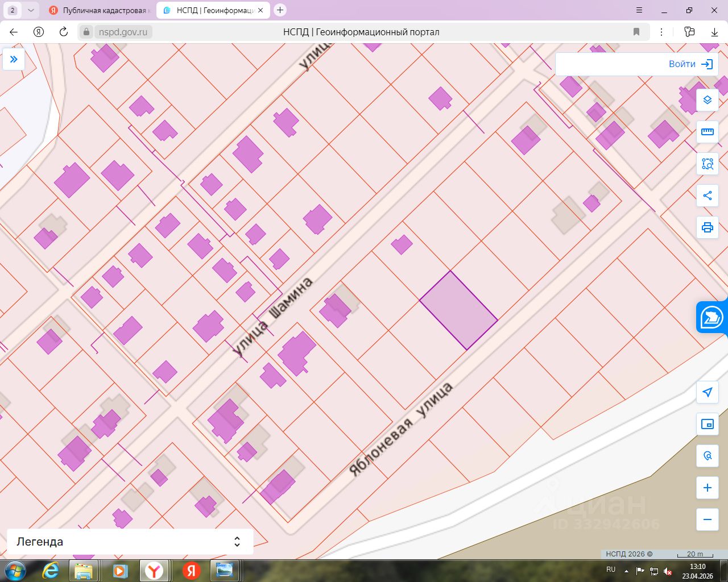Zoom in the map with plus
728x582 pixels.
coord(708,488)
